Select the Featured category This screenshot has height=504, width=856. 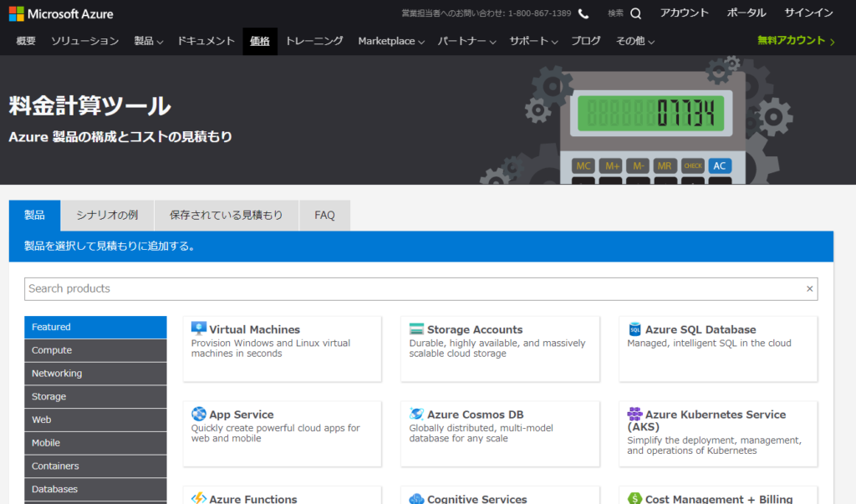pos(95,327)
